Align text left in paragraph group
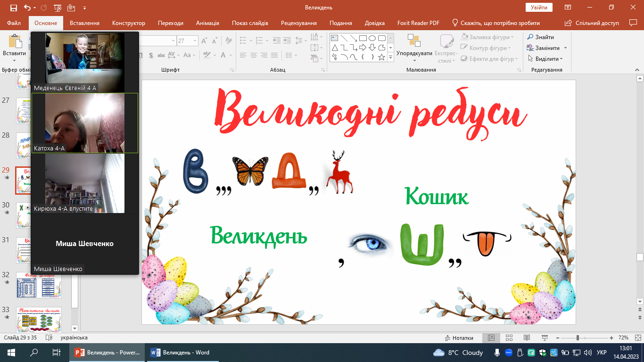Image resolution: width=644 pixels, height=362 pixels. pyautogui.click(x=242, y=55)
